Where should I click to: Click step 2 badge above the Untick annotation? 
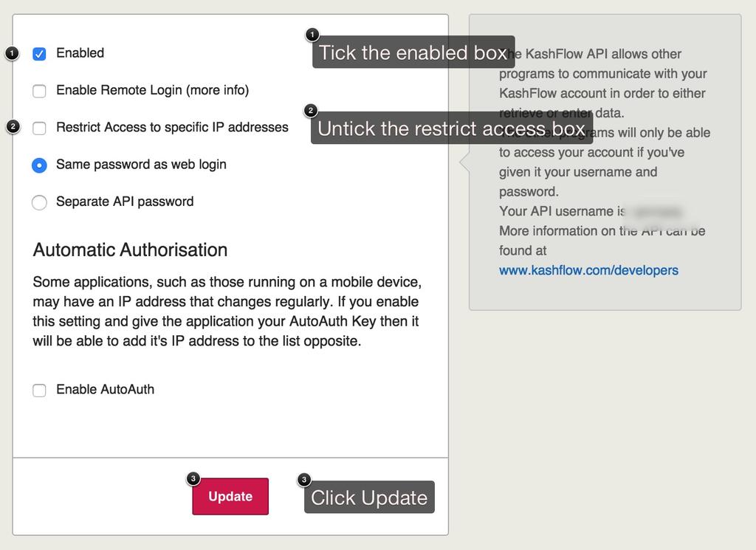point(311,111)
